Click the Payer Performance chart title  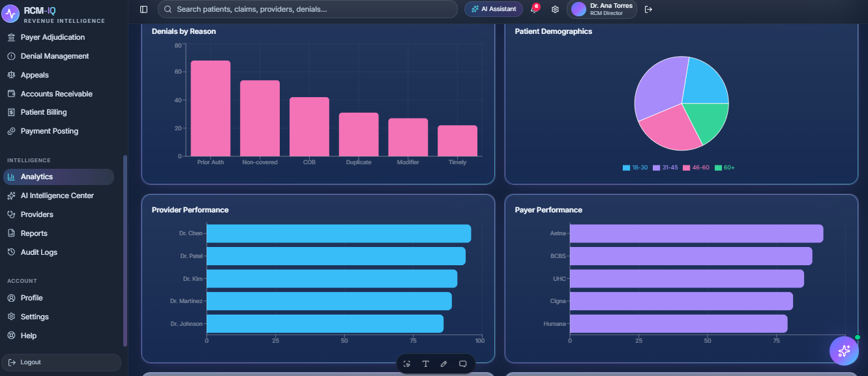point(548,210)
